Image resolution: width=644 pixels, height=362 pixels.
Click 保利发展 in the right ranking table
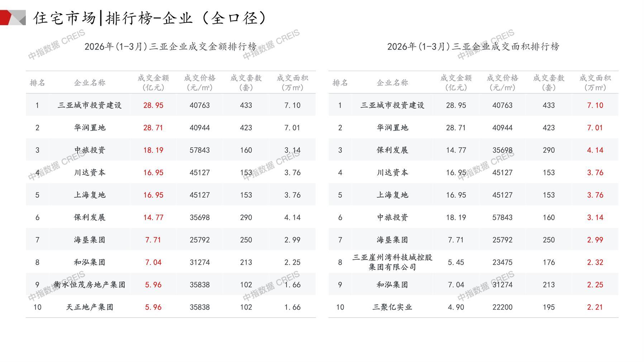[392, 150]
